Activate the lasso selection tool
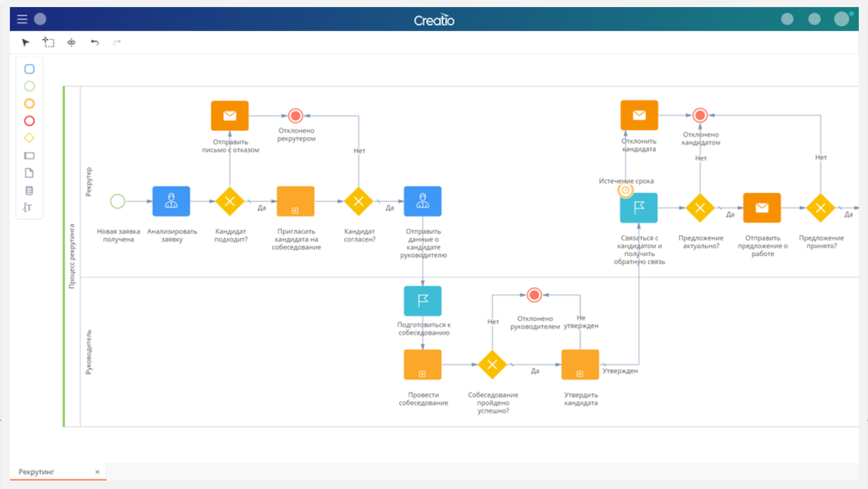 click(x=48, y=43)
